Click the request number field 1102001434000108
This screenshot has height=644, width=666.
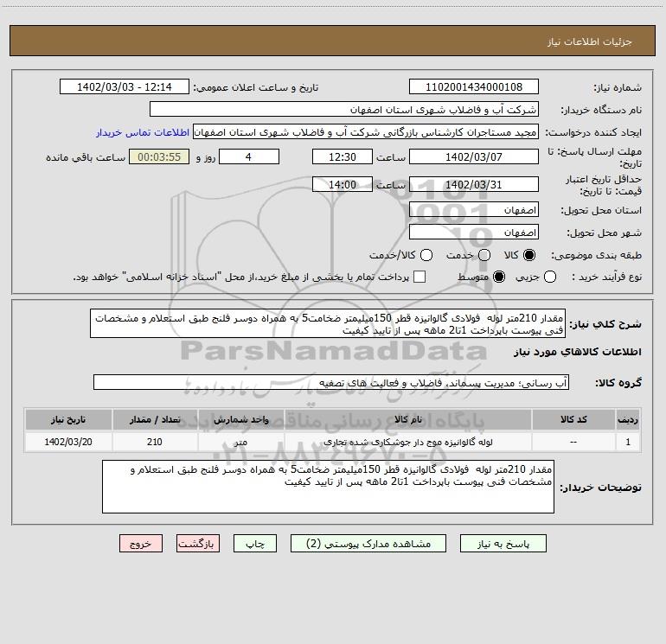[x=474, y=87]
